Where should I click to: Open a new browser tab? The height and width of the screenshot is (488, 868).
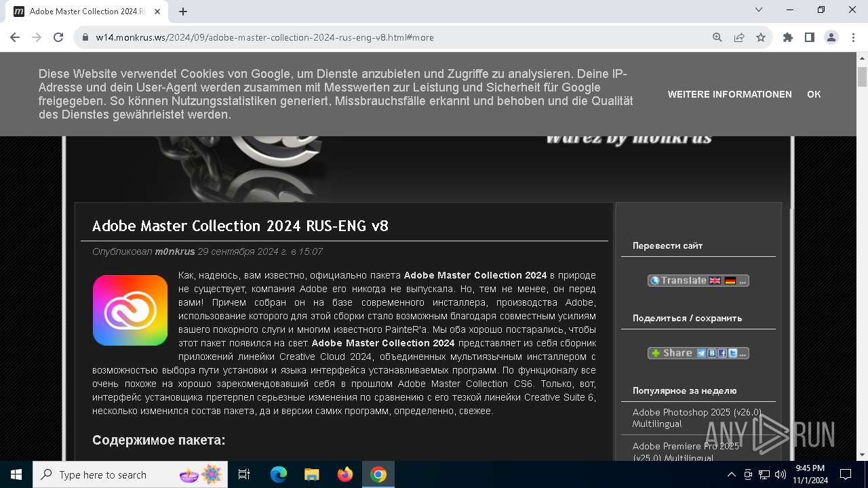183,12
